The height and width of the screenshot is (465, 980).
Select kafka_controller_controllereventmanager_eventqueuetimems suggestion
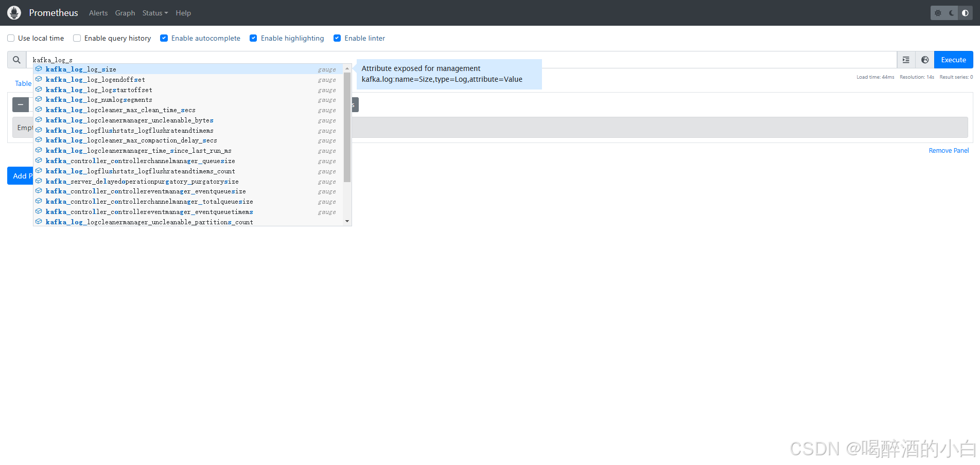pos(188,211)
